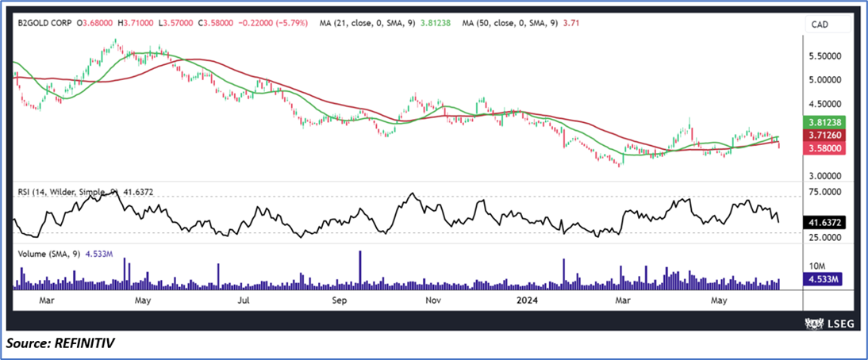
Task: Click the Nov label on the time axis
Action: 433,301
